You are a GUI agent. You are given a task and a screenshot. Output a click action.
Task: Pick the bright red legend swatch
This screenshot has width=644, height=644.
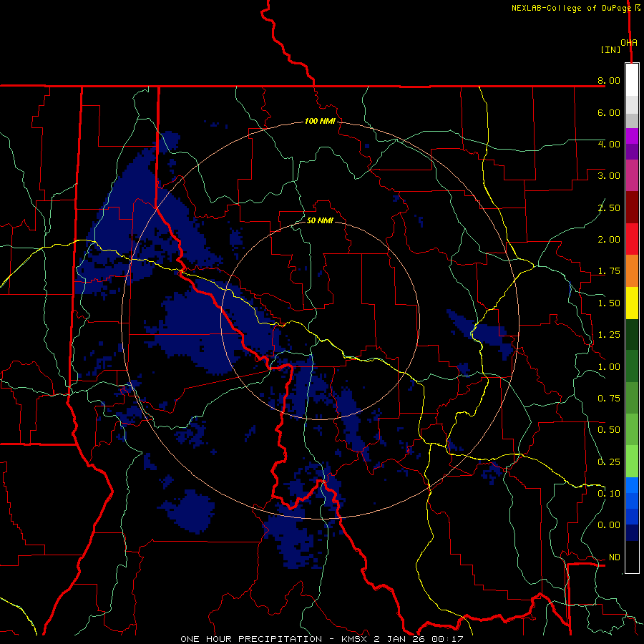pyautogui.click(x=632, y=239)
